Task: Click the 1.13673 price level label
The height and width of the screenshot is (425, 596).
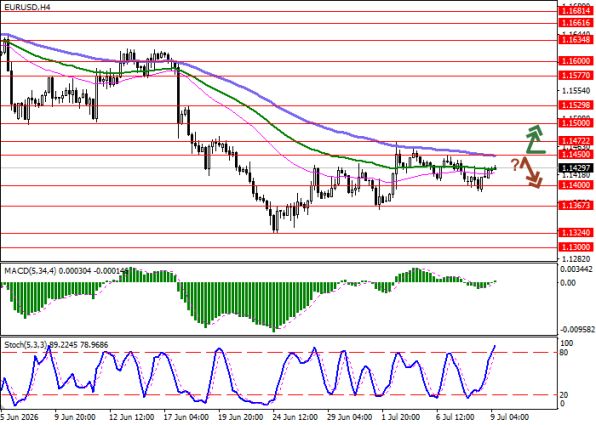Action: coord(576,206)
